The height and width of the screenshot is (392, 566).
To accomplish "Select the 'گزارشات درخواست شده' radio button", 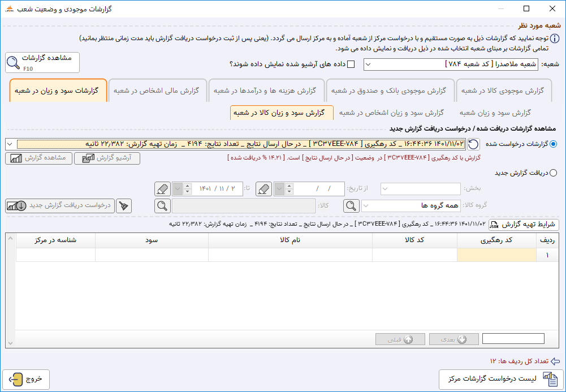I will pyautogui.click(x=553, y=144).
